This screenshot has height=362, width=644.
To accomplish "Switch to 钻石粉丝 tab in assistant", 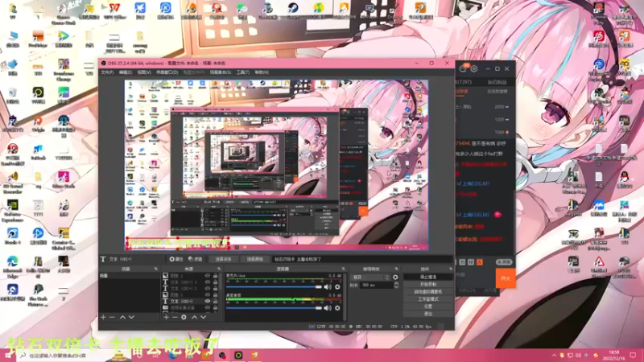I will pyautogui.click(x=497, y=82).
